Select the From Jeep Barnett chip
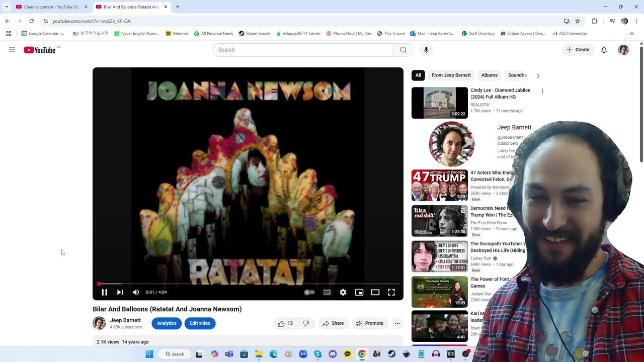Image resolution: width=644 pixels, height=362 pixels. pyautogui.click(x=451, y=75)
